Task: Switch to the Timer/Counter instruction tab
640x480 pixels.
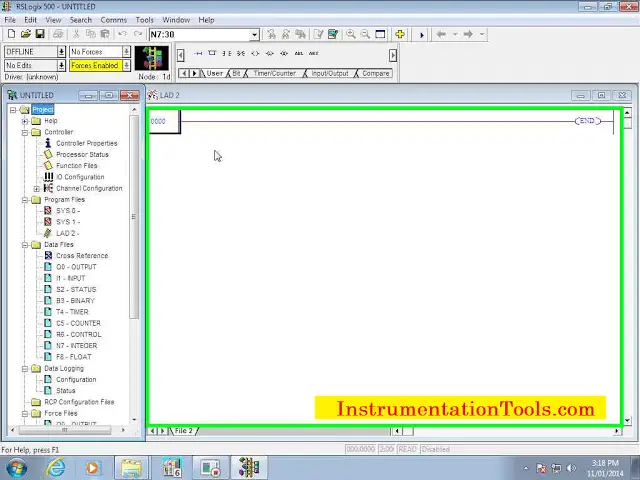Action: pos(274,73)
